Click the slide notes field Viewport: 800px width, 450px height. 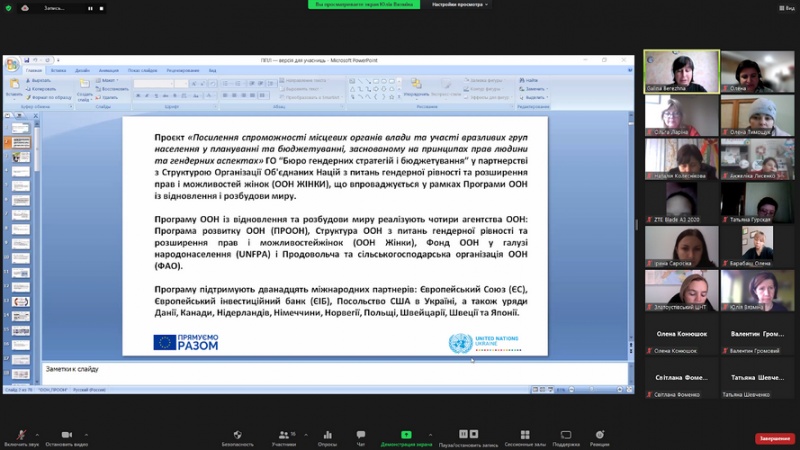[330, 370]
